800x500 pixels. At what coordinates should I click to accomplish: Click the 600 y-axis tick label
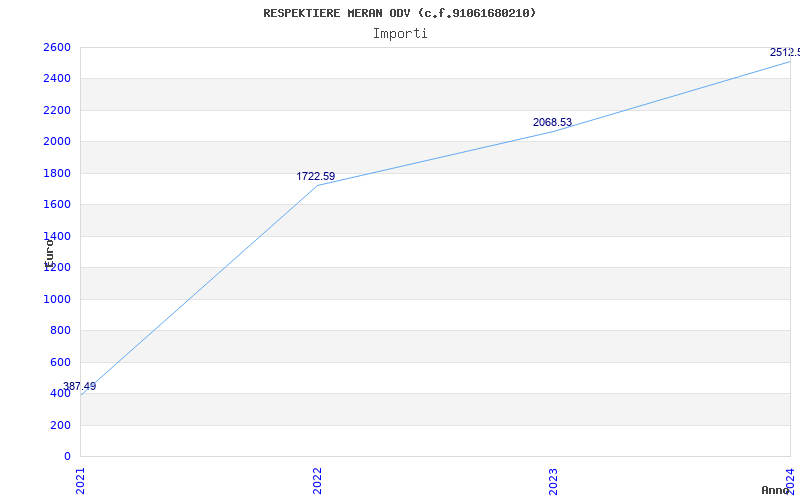[60, 362]
